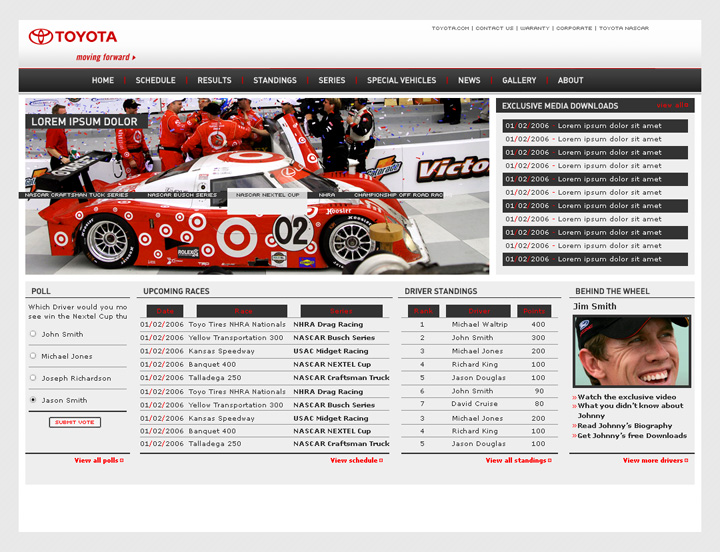Click 'view all' in Exclusive Media Downloads
Screen dimensions: 720x552
(671, 105)
